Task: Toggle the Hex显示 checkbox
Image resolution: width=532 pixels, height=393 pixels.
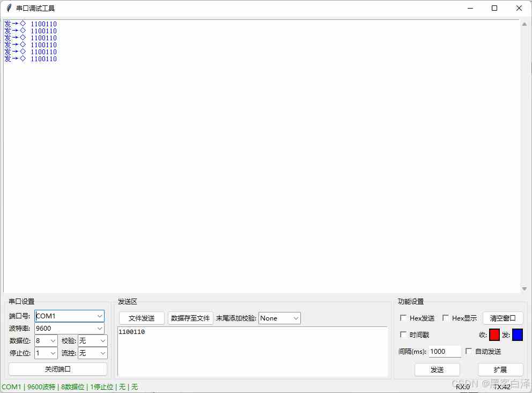Action: [446, 318]
